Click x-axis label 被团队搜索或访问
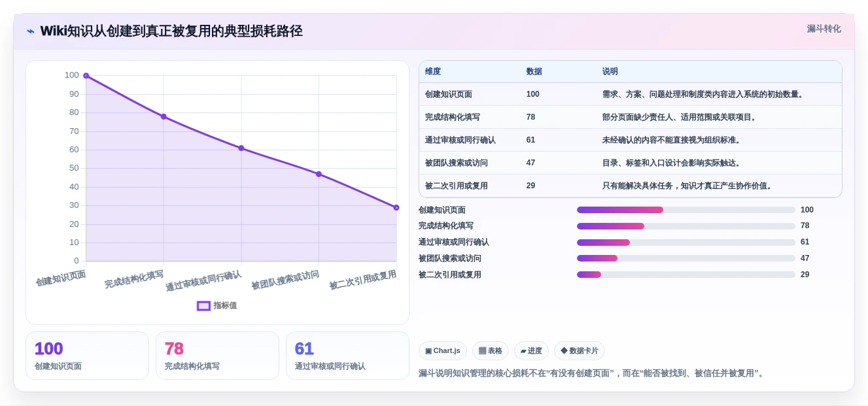The image size is (868, 406). pos(285,280)
